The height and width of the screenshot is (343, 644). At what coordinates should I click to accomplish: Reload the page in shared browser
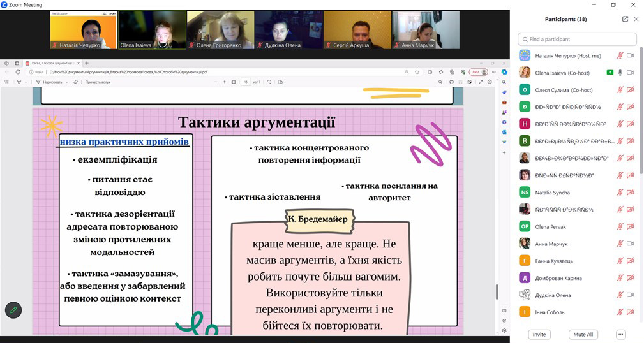[x=18, y=72]
